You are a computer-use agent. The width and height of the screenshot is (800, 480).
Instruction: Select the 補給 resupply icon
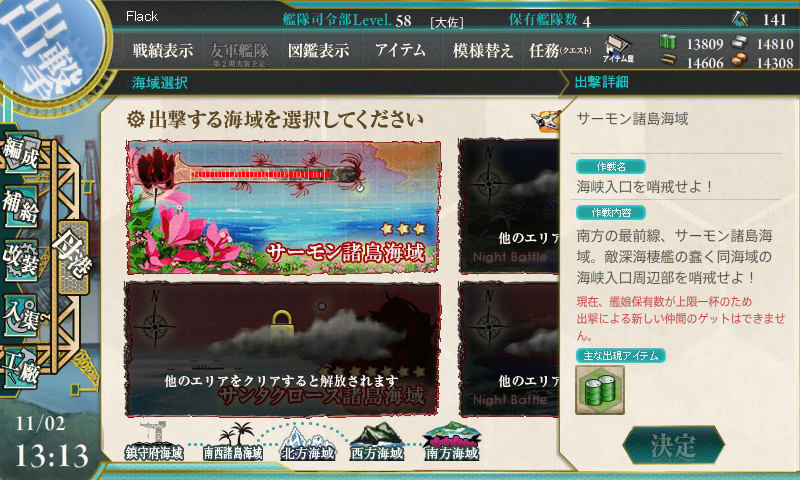[x=21, y=207]
